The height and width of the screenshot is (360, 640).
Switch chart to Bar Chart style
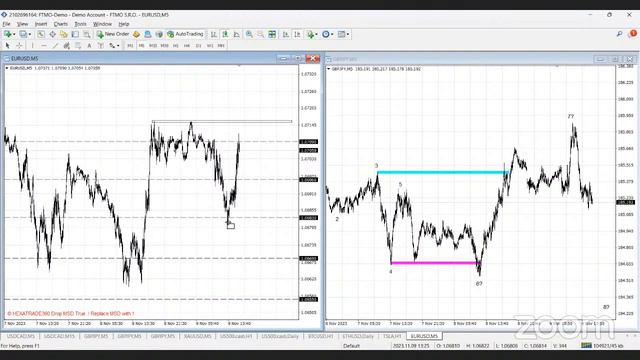tap(213, 34)
